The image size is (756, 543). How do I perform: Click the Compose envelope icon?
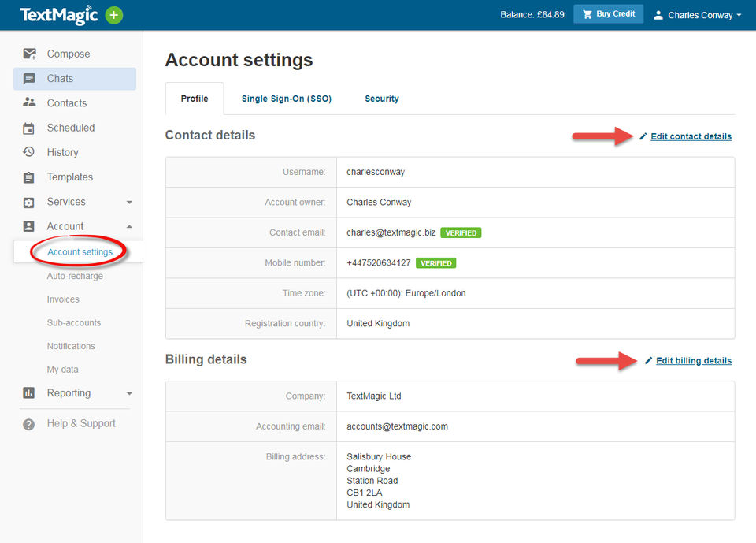(x=29, y=54)
